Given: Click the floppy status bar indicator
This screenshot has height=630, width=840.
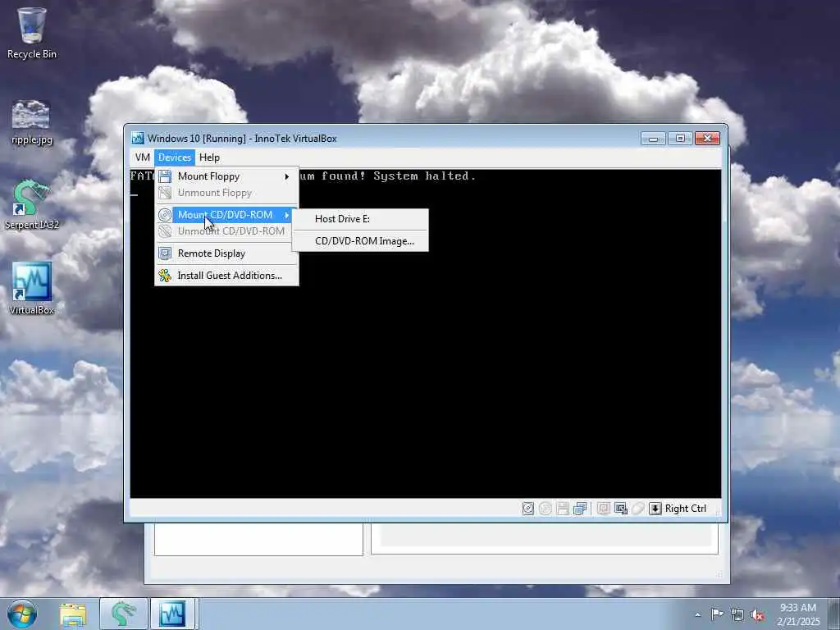Looking at the screenshot, I should click(x=563, y=509).
